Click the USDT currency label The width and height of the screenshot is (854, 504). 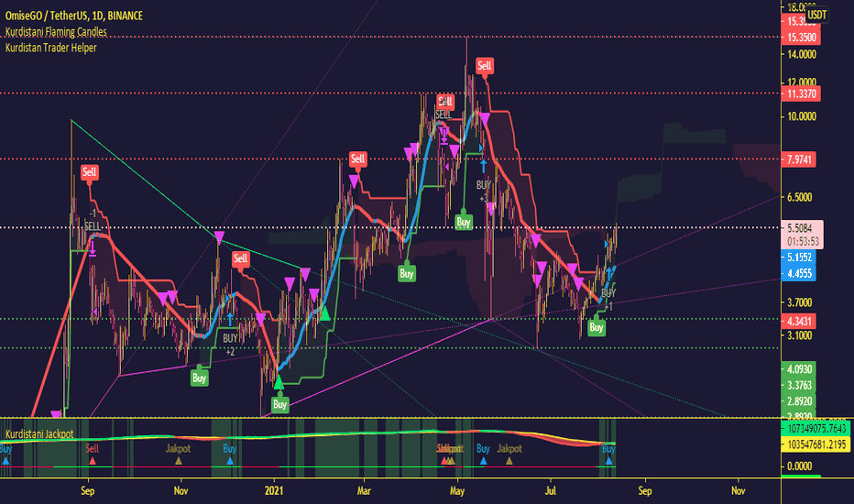click(x=816, y=15)
